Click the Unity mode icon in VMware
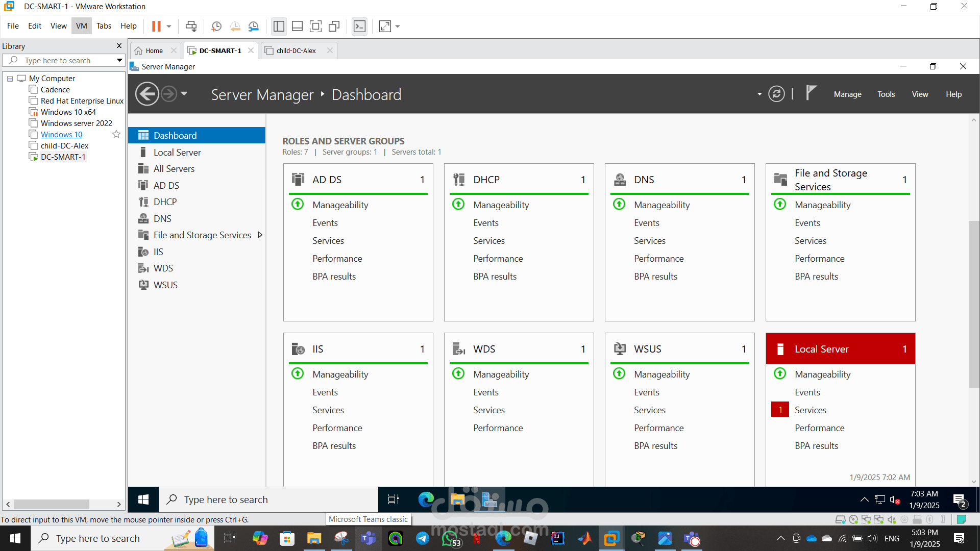 334,26
